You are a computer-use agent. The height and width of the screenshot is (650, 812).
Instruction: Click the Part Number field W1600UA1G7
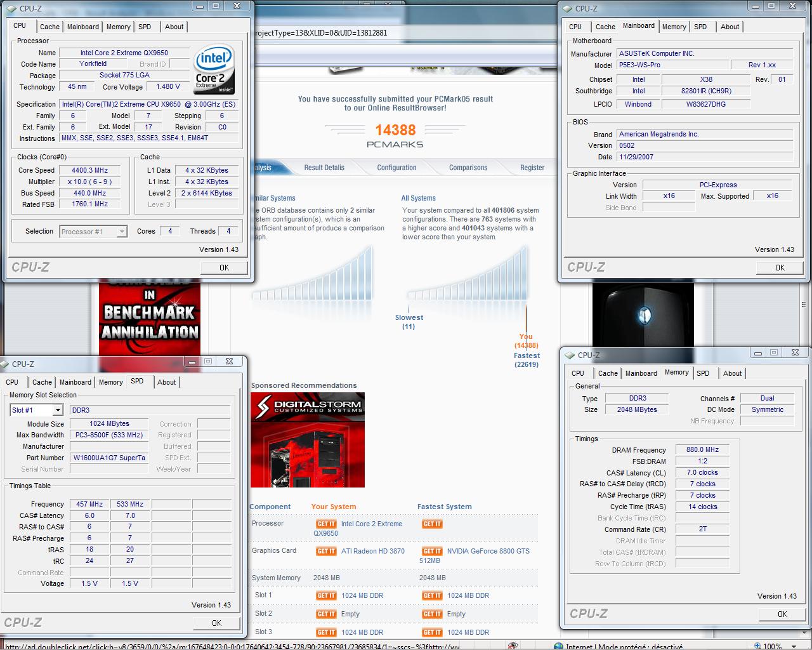click(x=109, y=458)
